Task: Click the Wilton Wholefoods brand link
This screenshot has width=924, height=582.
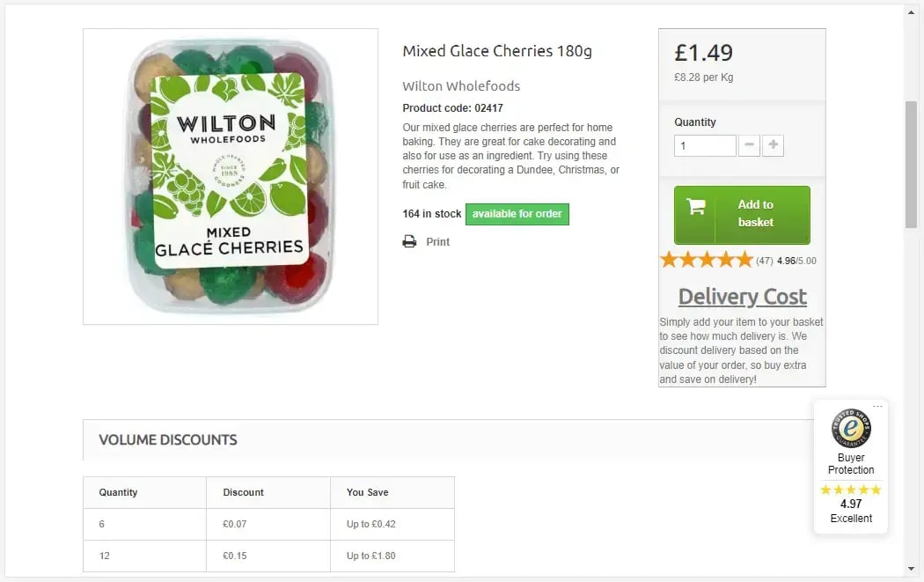Action: coord(460,86)
